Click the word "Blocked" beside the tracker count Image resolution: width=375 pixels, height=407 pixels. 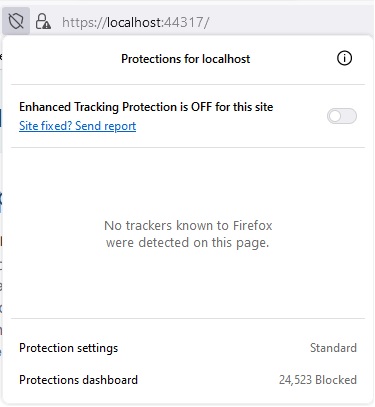336,380
